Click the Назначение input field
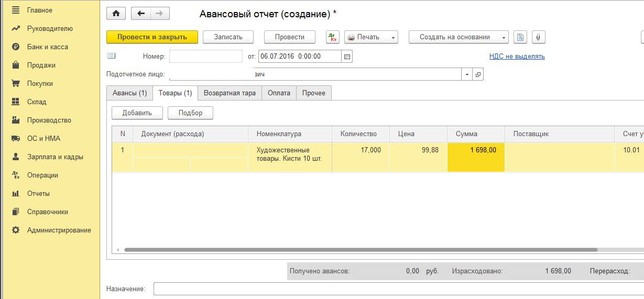644x299 pixels. [398, 289]
